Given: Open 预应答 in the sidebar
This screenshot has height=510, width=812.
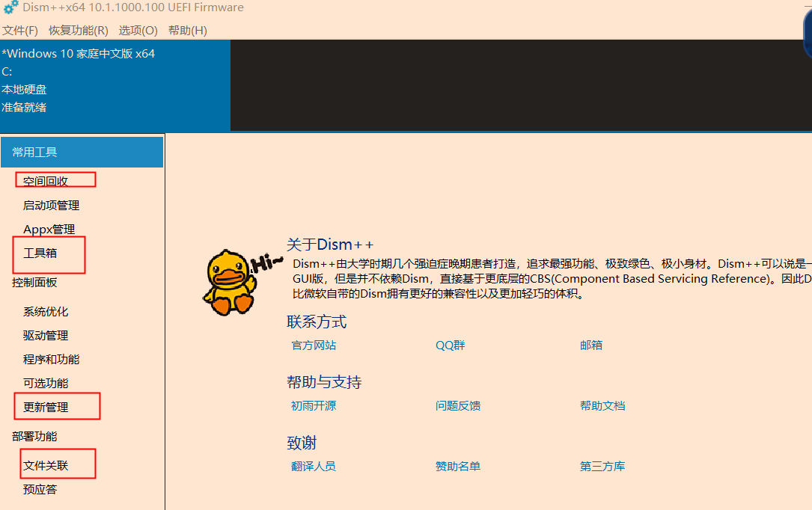Looking at the screenshot, I should pyautogui.click(x=40, y=489).
